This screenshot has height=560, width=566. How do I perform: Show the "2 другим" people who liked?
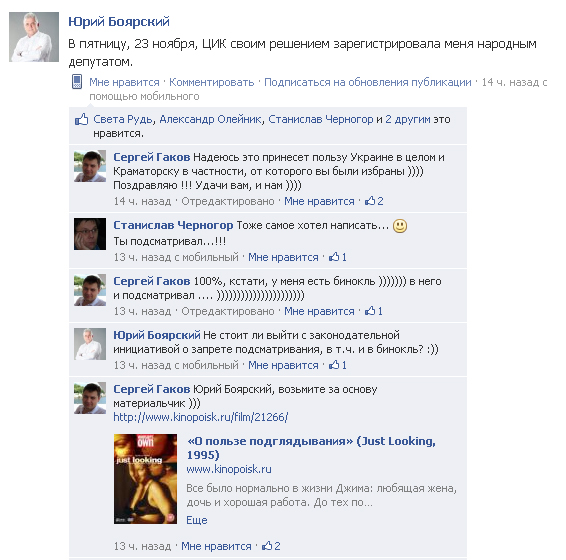(408, 119)
